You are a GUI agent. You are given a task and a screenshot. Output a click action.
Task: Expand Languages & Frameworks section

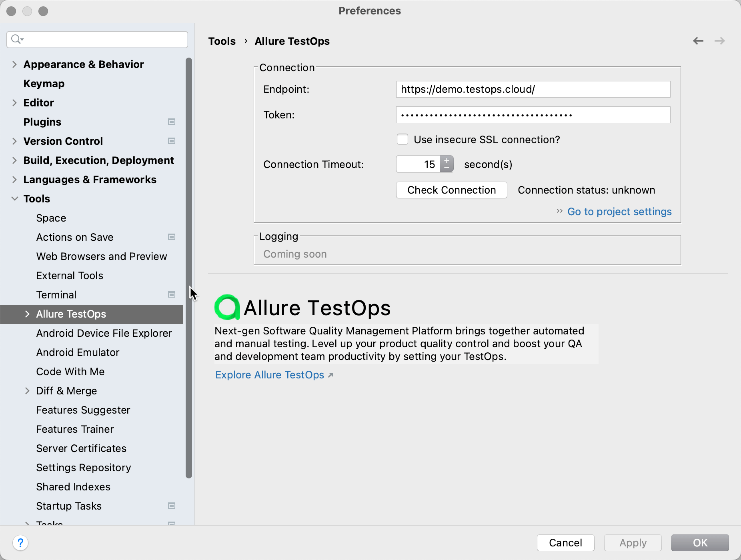(x=14, y=180)
